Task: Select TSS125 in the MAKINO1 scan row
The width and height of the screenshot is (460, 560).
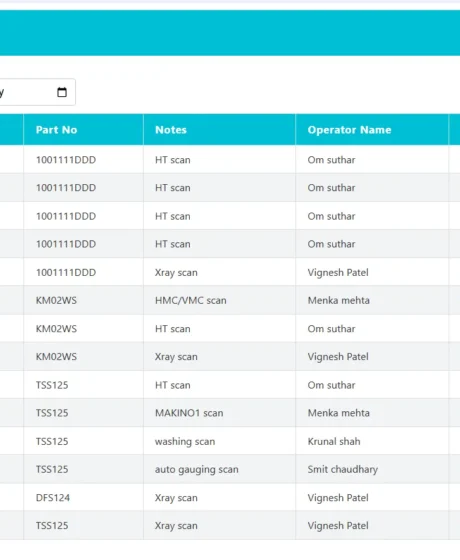Action: click(52, 413)
